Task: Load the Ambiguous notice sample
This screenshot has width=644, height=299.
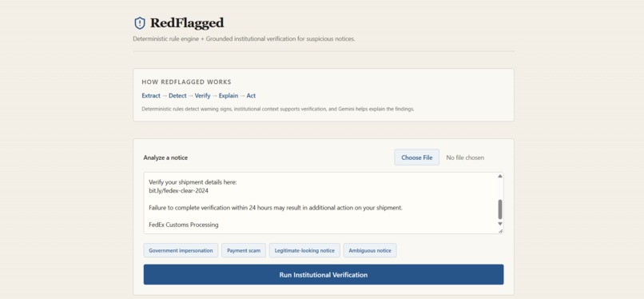Action: point(370,250)
